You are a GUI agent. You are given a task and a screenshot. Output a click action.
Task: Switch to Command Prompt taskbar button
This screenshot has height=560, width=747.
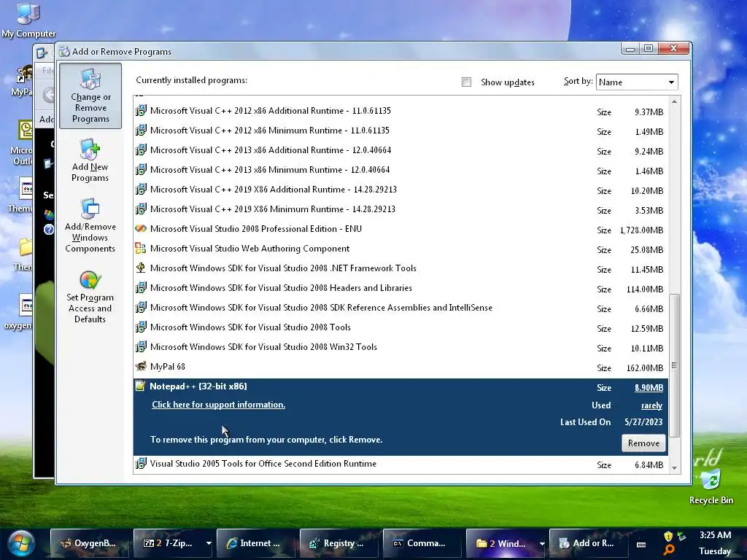(422, 543)
